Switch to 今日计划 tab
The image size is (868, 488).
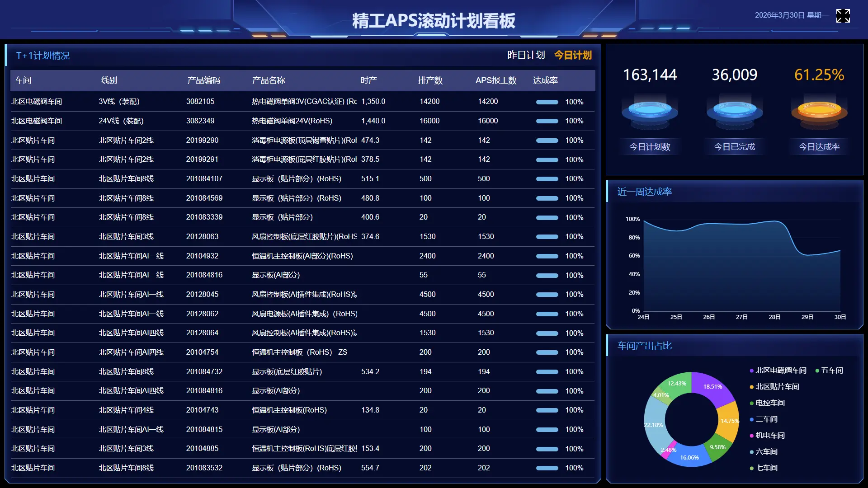pos(573,55)
